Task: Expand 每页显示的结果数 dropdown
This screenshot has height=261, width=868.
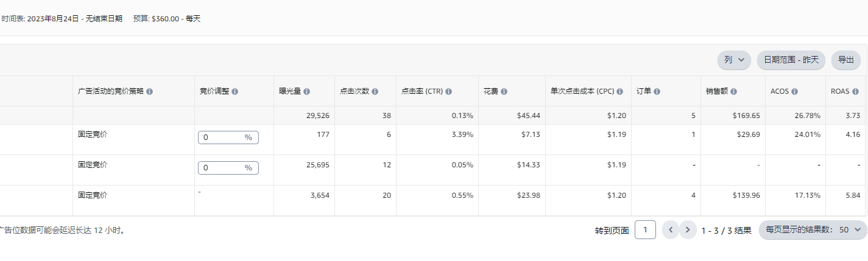Action: 813,230
